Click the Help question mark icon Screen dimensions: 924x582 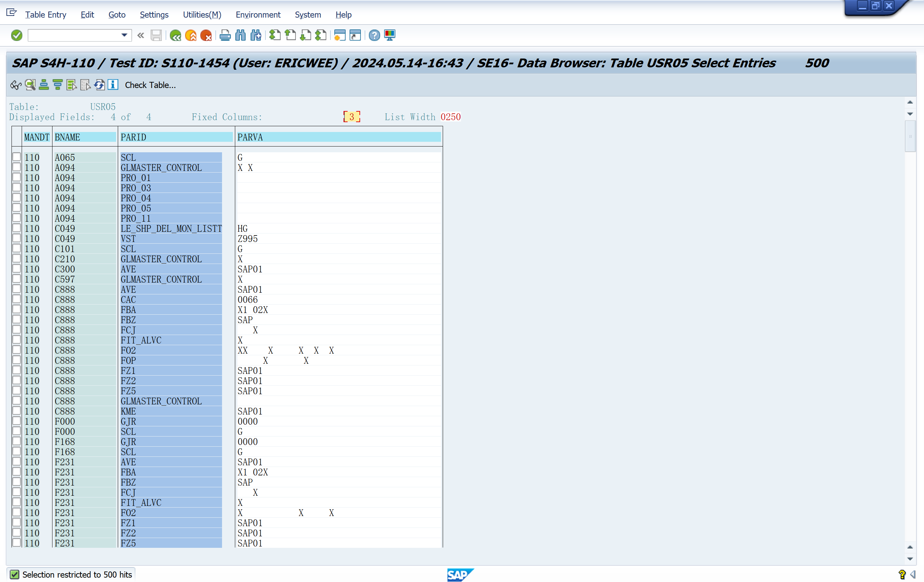(374, 35)
